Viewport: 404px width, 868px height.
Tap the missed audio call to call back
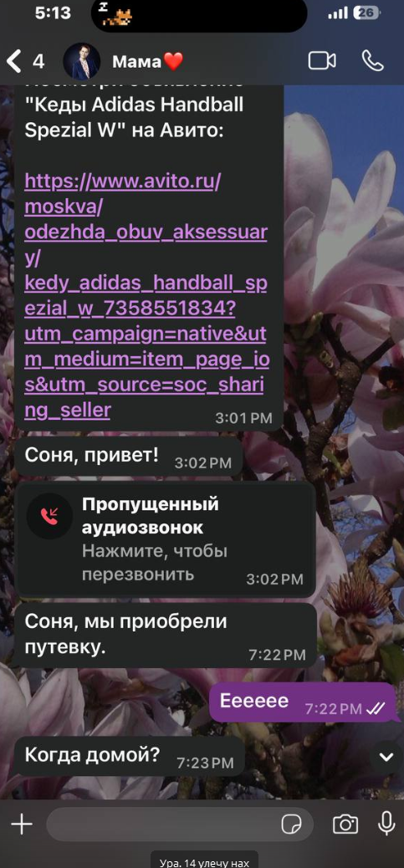(166, 539)
